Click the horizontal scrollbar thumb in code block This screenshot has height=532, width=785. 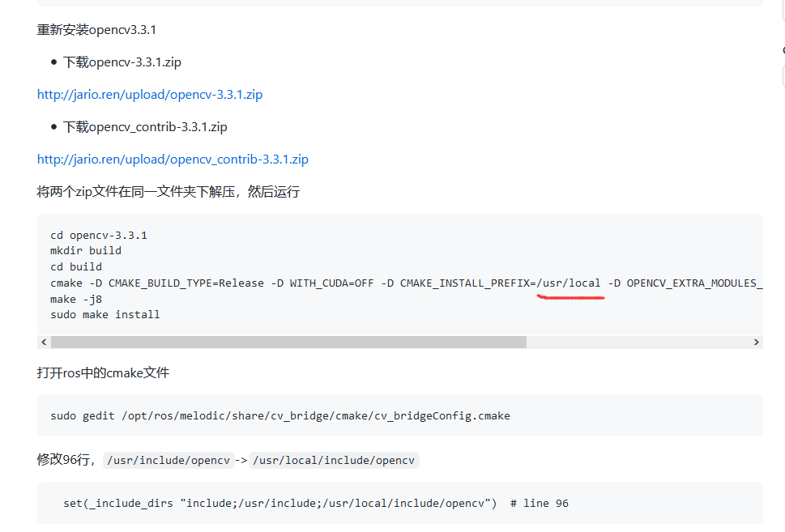click(x=289, y=343)
